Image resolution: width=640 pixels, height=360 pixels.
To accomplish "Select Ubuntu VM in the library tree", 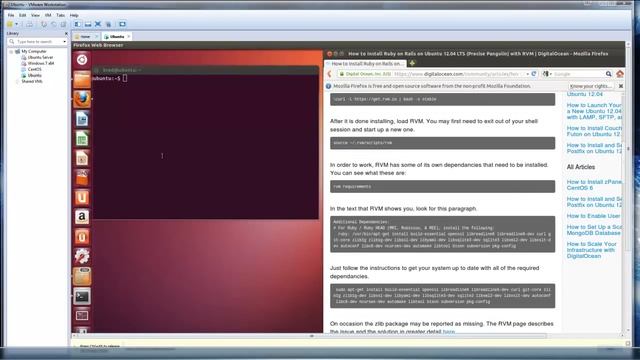I will click(34, 76).
